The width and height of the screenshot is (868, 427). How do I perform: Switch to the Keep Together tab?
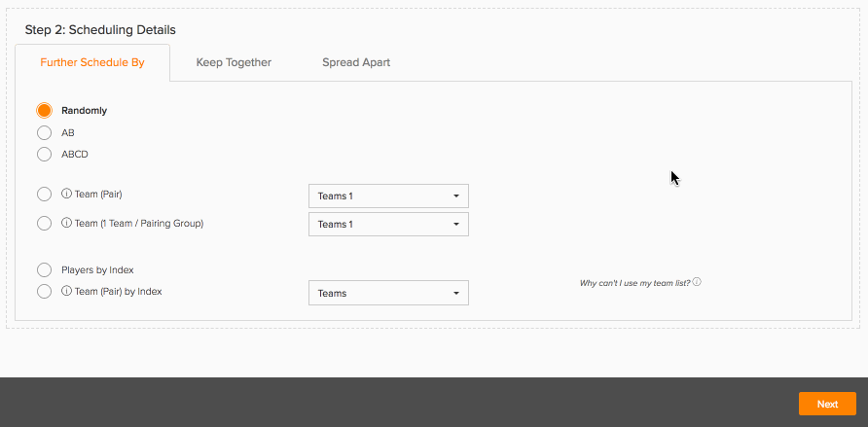[x=234, y=62]
